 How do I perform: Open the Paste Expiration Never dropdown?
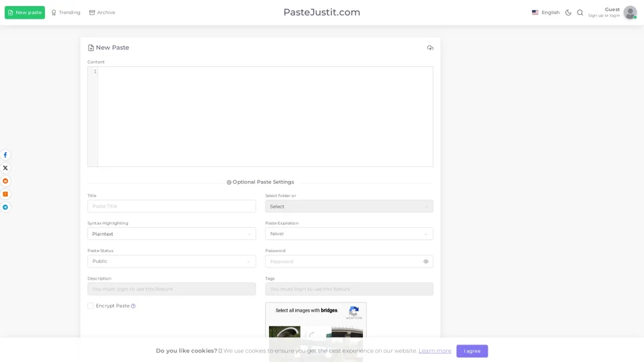349,233
